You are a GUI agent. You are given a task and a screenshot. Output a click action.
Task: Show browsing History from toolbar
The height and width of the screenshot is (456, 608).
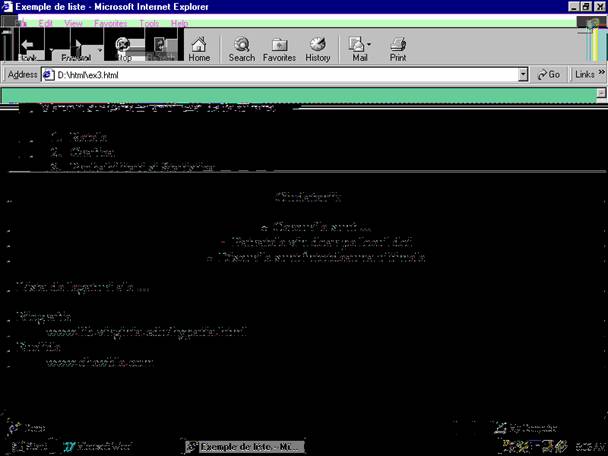click(318, 48)
